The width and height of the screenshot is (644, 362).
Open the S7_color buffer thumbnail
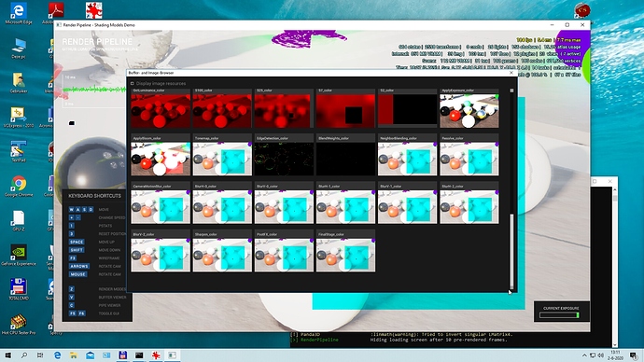point(345,111)
